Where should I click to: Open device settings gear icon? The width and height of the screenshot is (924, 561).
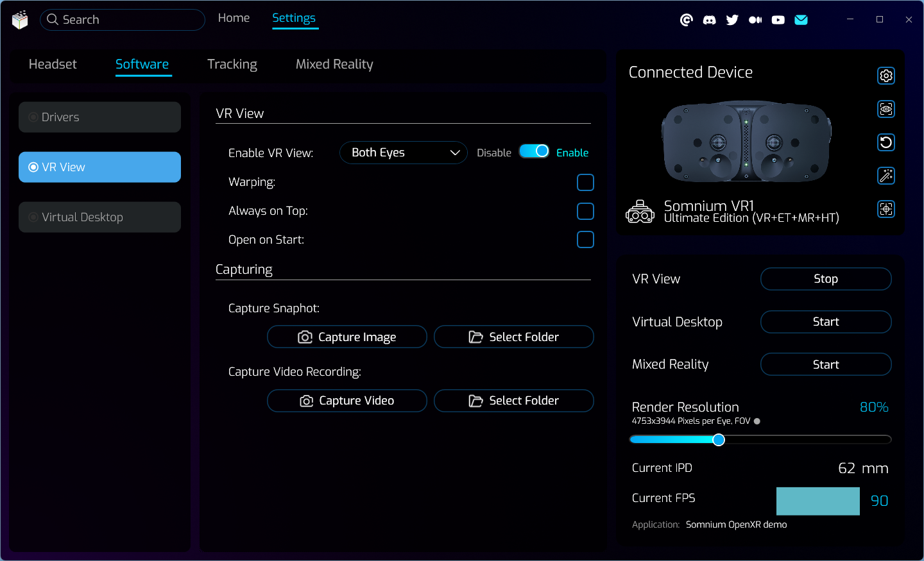pyautogui.click(x=886, y=76)
